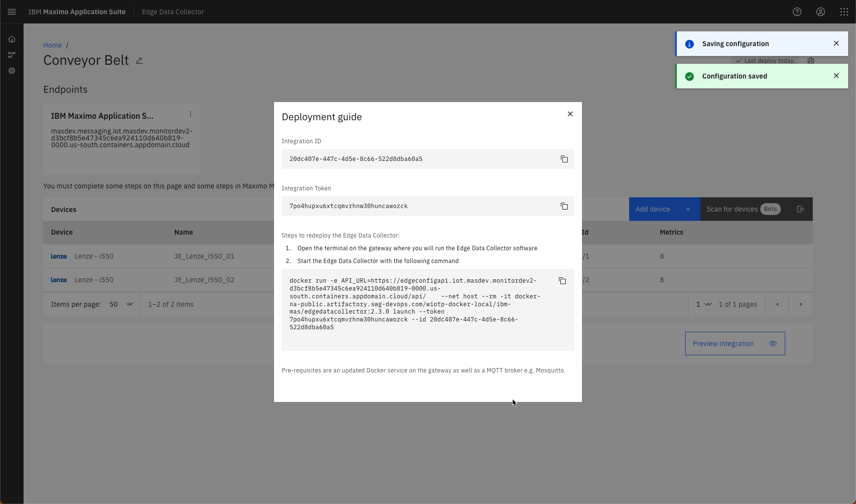This screenshot has width=856, height=504.
Task: Open the hamburger navigation menu
Action: 12,12
